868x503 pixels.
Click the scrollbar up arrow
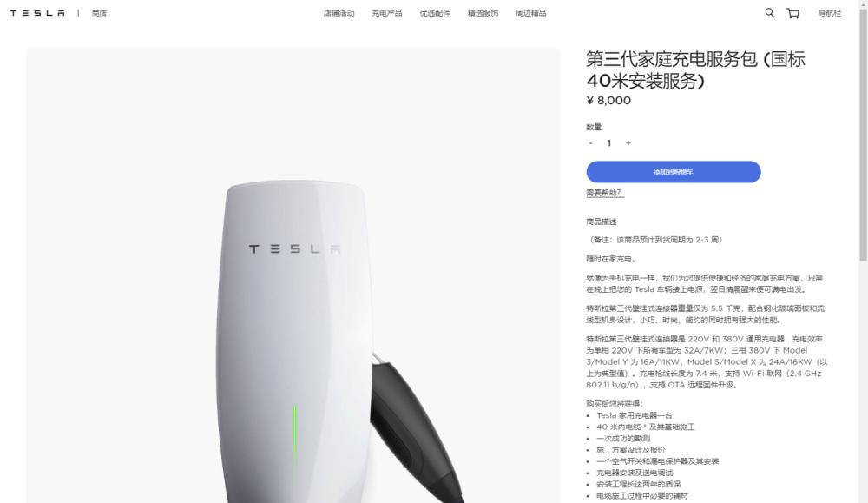click(x=863, y=3)
